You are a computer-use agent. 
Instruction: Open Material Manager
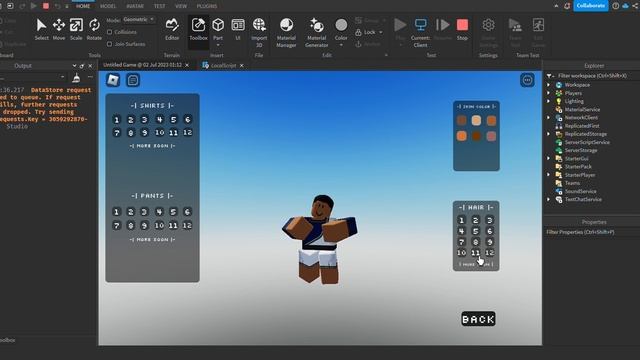pos(286,32)
